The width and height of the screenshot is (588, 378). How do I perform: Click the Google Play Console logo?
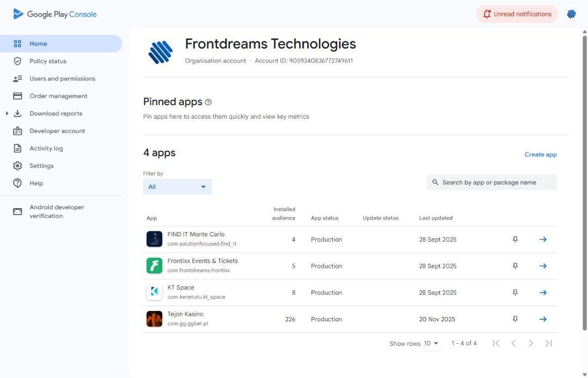click(54, 14)
